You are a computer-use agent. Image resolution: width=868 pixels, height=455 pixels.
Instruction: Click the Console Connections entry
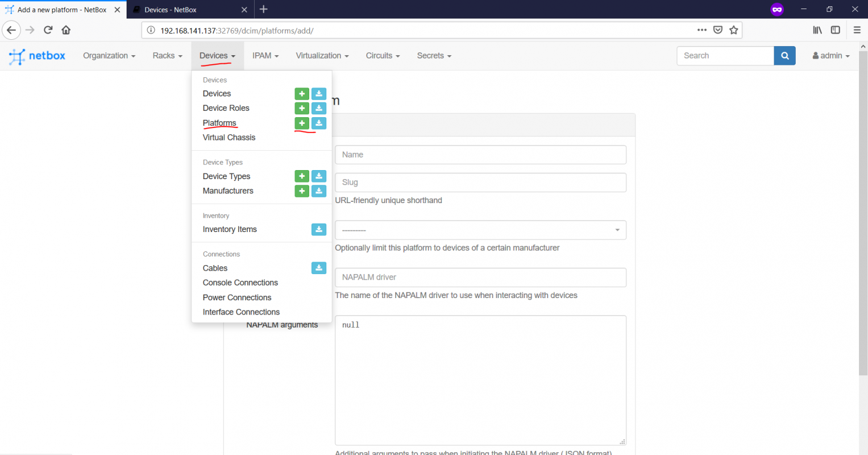pos(240,282)
